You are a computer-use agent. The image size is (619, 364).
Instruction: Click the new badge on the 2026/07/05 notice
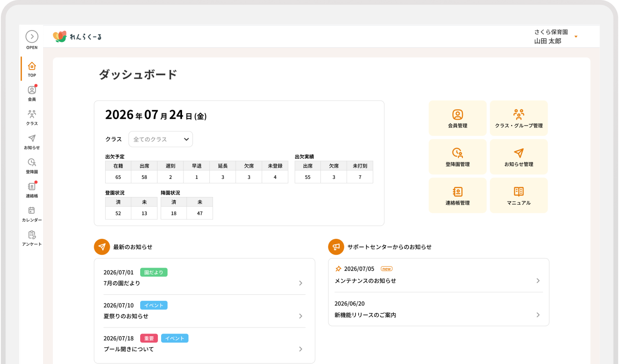tap(386, 269)
